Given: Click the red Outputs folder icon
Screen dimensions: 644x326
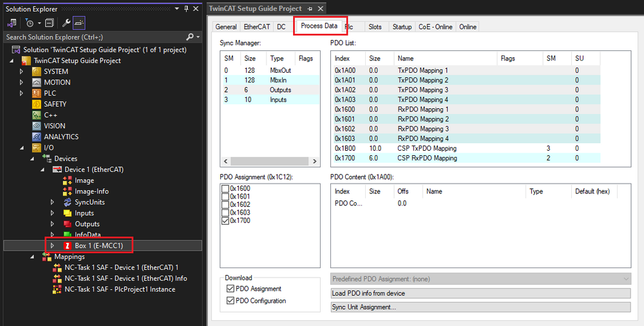Looking at the screenshot, I should (x=68, y=224).
